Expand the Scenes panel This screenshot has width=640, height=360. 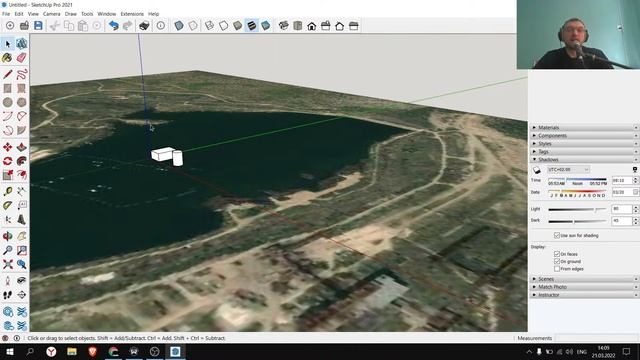coord(584,279)
